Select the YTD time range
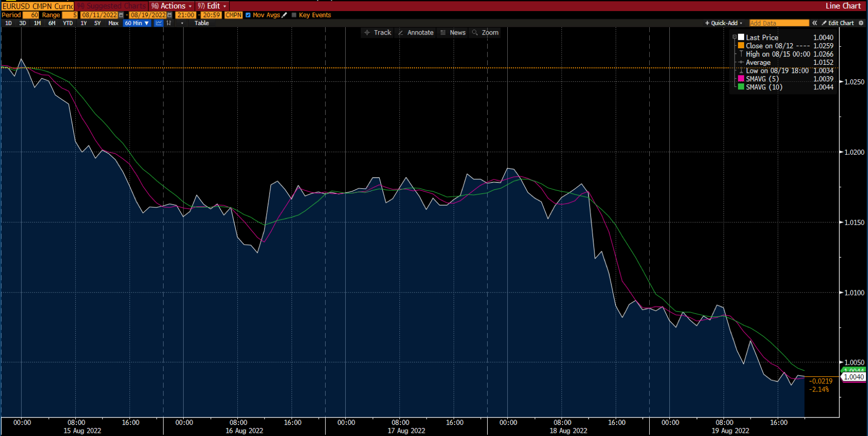Viewport: 868px width, 436px height. tap(68, 23)
